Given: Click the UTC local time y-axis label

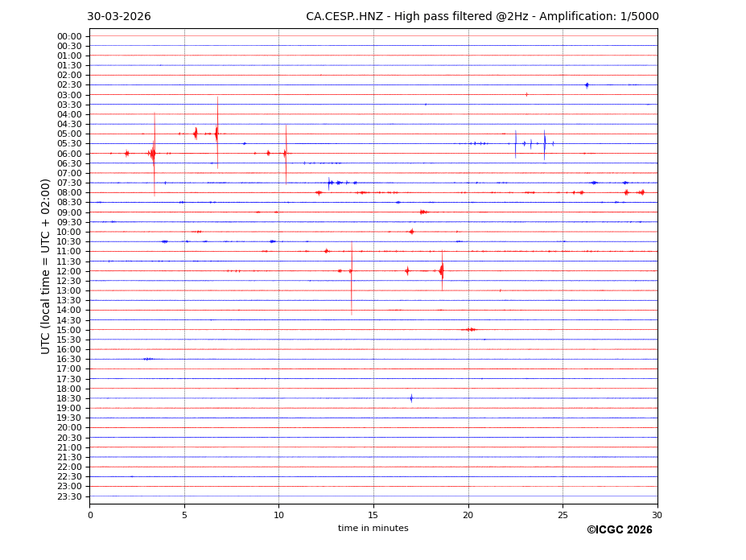Looking at the screenshot, I should coord(46,266).
